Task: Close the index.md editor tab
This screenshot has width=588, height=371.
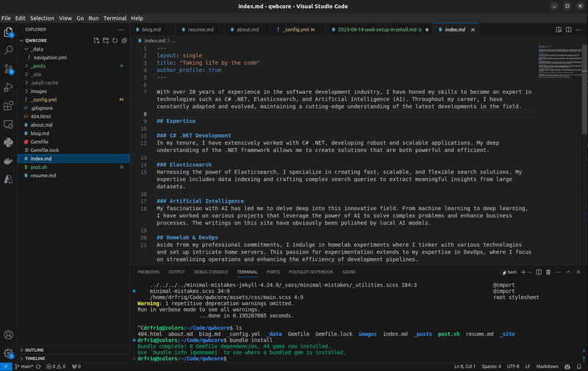Action: coord(473,29)
